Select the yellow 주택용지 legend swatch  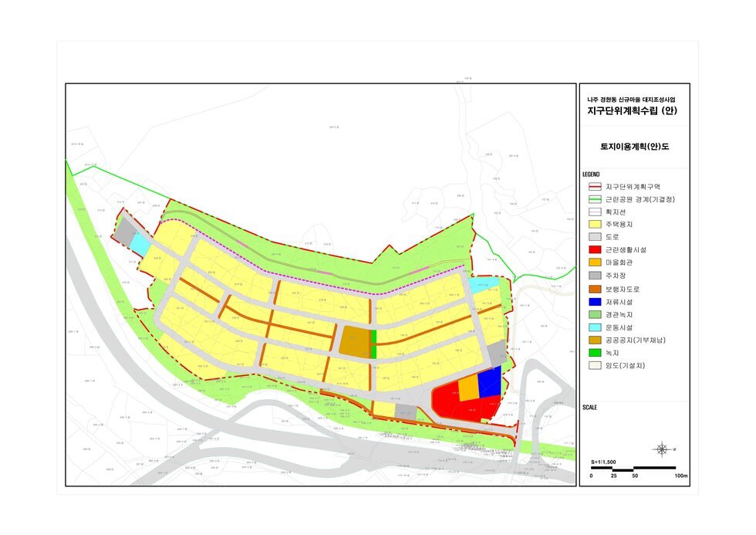pyautogui.click(x=593, y=225)
